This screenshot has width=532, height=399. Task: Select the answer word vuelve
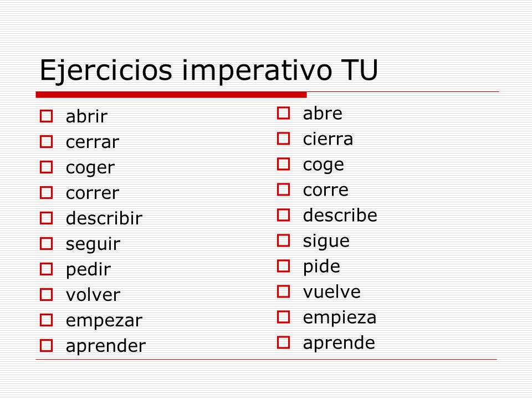(332, 292)
